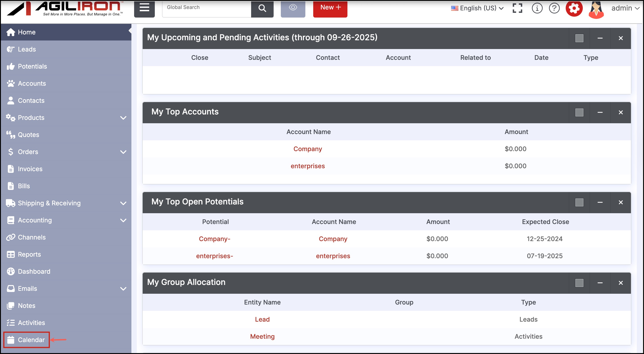Click the info circle icon
The height and width of the screenshot is (354, 644).
537,8
